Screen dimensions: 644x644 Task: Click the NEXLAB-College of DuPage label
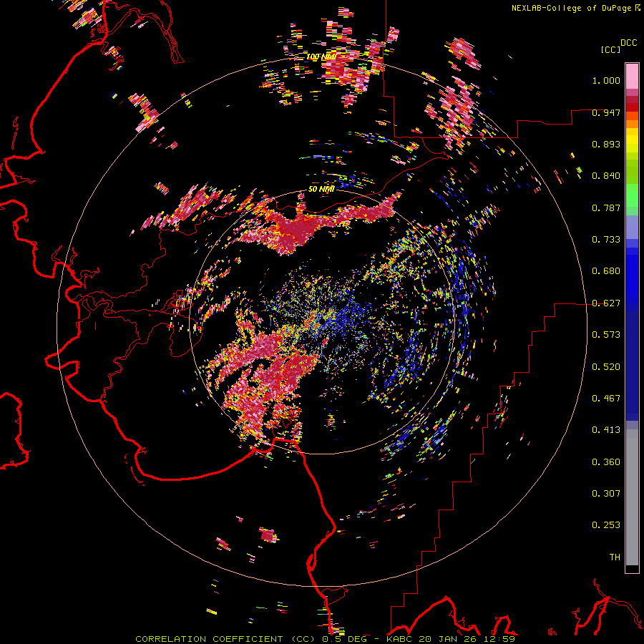pos(571,8)
